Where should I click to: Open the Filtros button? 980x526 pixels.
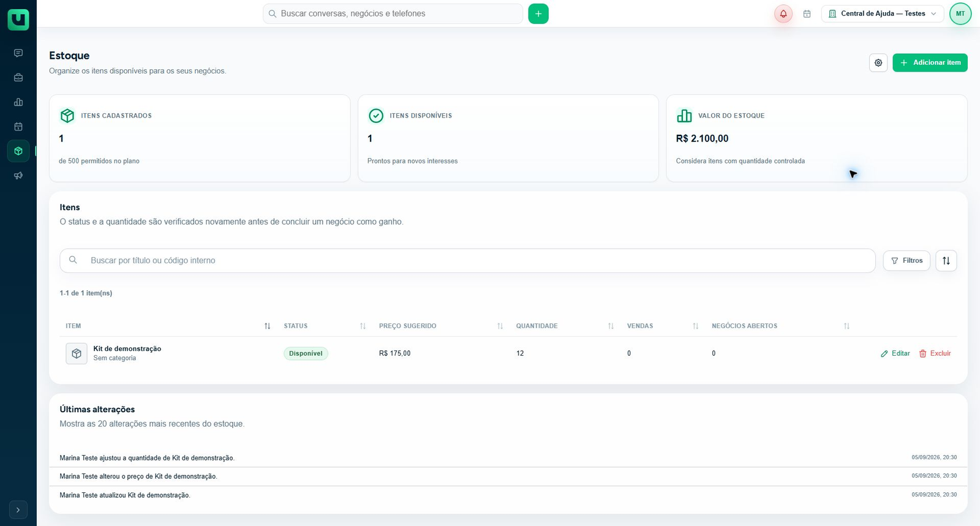point(907,261)
